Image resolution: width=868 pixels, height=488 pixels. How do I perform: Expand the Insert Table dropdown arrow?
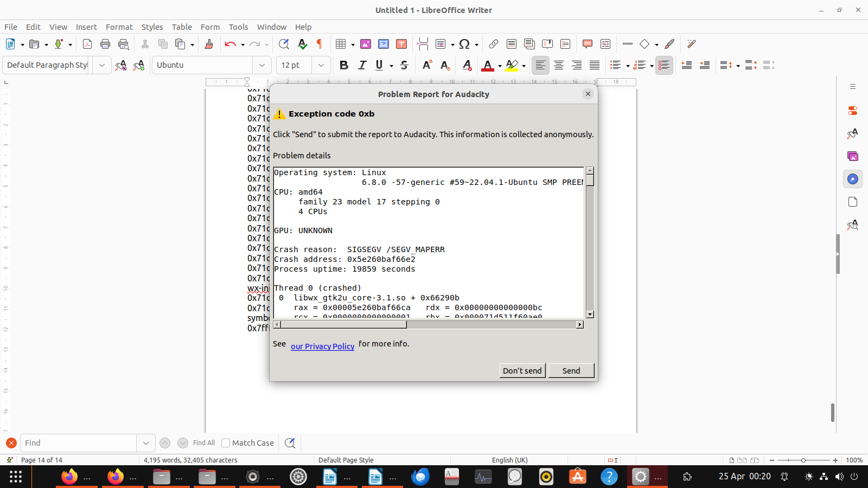coord(353,44)
